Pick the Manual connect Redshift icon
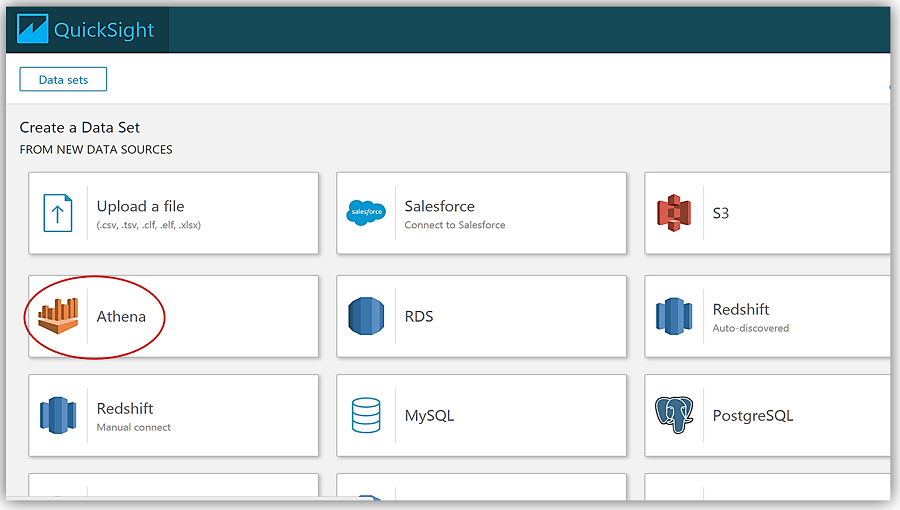The width and height of the screenshot is (900, 510). pos(58,415)
